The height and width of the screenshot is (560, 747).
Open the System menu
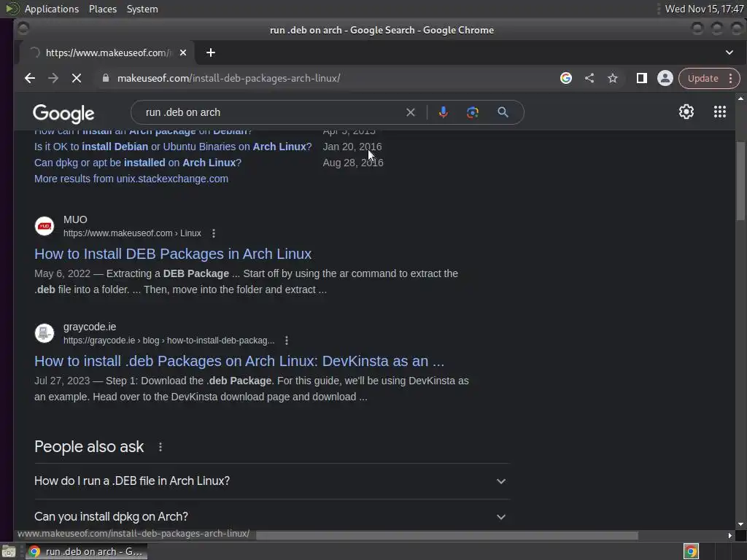click(x=142, y=9)
